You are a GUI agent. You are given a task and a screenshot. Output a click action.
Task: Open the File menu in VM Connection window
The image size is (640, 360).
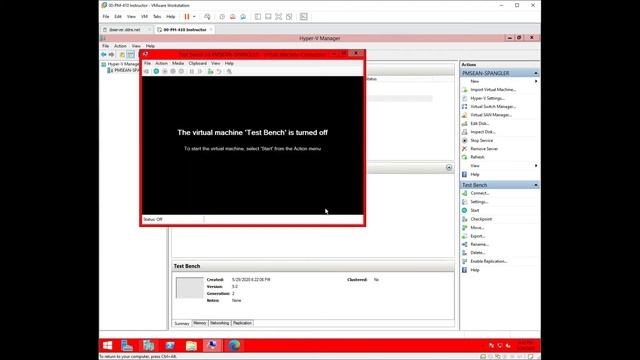[x=147, y=64]
